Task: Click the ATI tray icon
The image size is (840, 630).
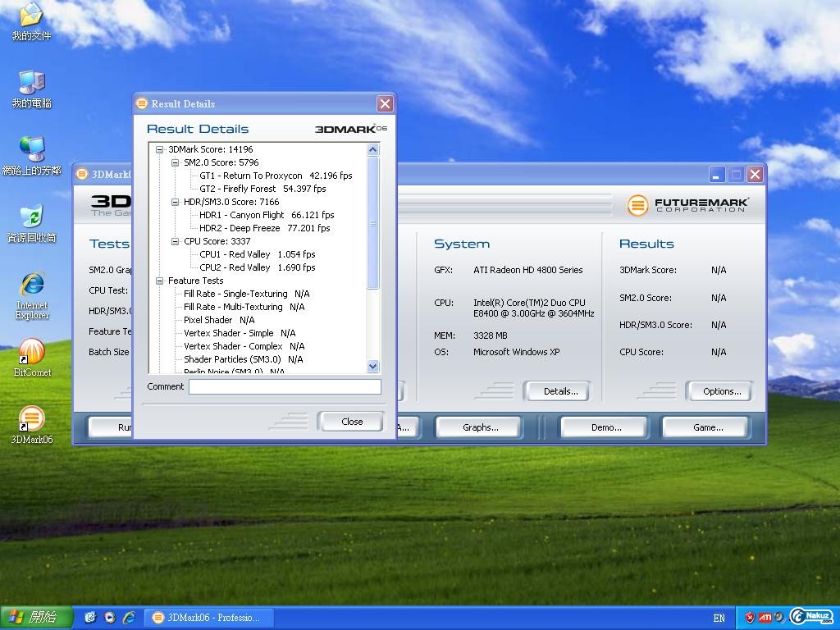Action: (x=765, y=618)
